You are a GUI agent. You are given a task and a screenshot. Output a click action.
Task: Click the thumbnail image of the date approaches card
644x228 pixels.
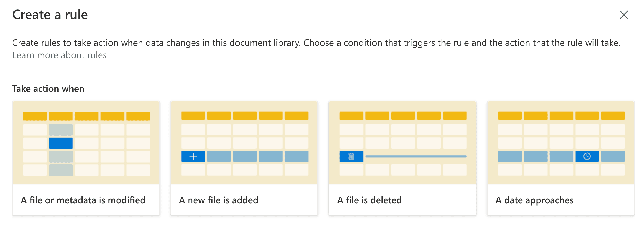560,143
